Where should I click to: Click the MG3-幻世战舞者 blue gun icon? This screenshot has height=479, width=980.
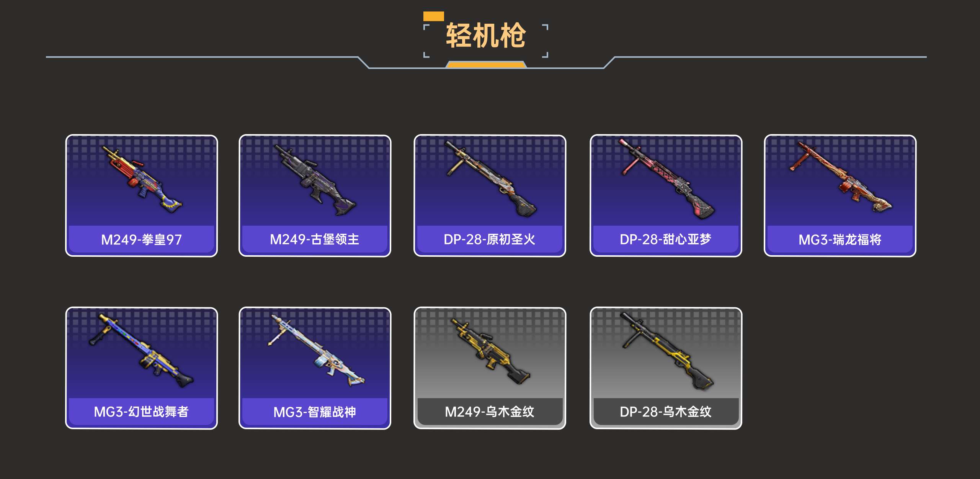tap(141, 351)
